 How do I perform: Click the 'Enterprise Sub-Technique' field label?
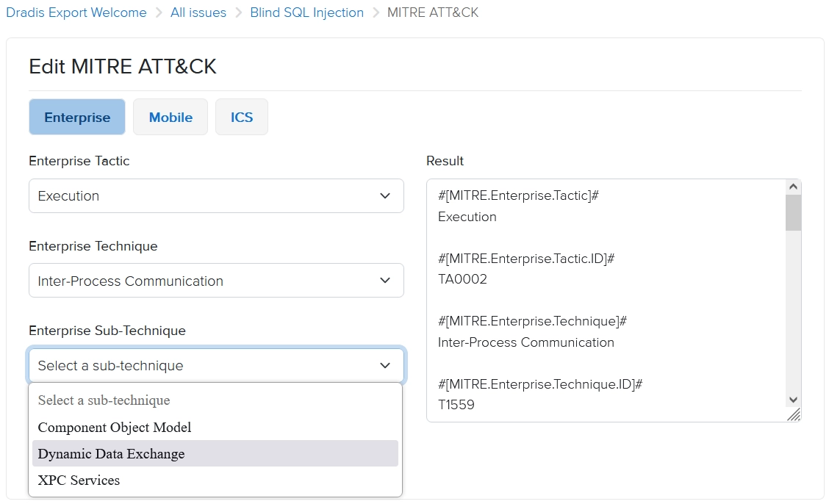click(107, 331)
